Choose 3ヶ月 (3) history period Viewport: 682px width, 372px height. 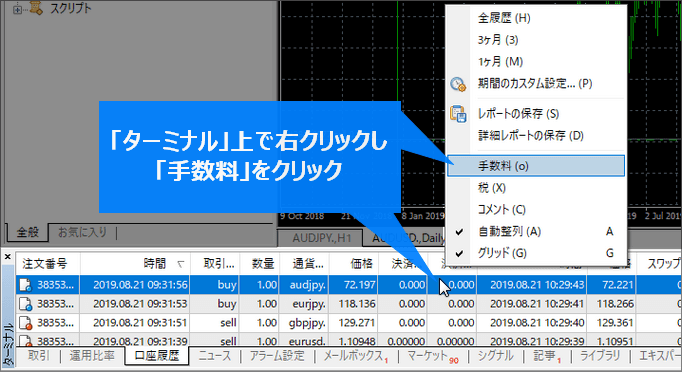(498, 40)
